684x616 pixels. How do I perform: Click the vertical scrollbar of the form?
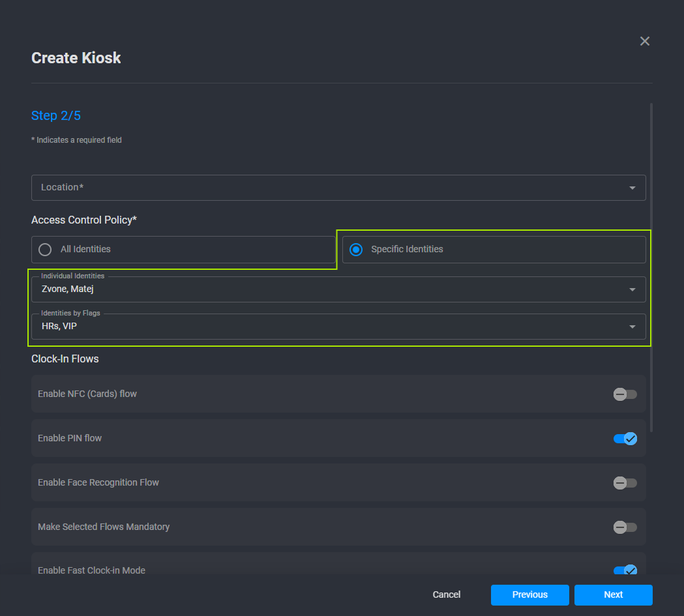click(x=651, y=261)
